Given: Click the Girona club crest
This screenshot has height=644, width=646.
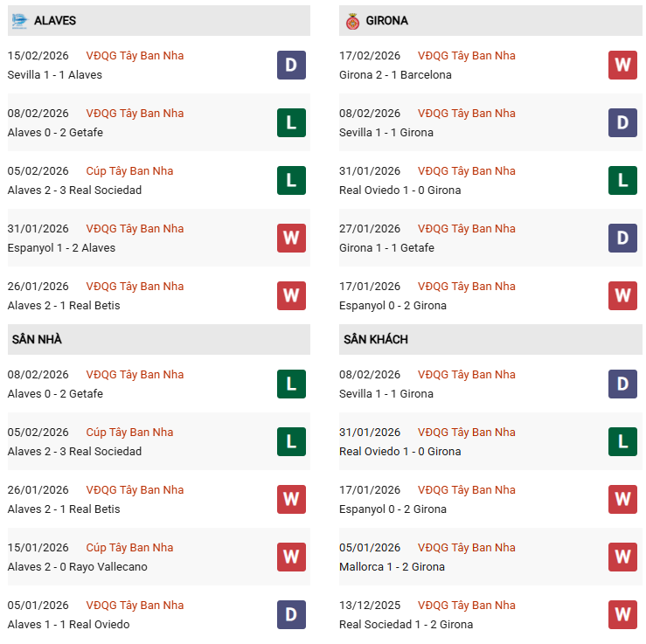Looking at the screenshot, I should coord(352,20).
